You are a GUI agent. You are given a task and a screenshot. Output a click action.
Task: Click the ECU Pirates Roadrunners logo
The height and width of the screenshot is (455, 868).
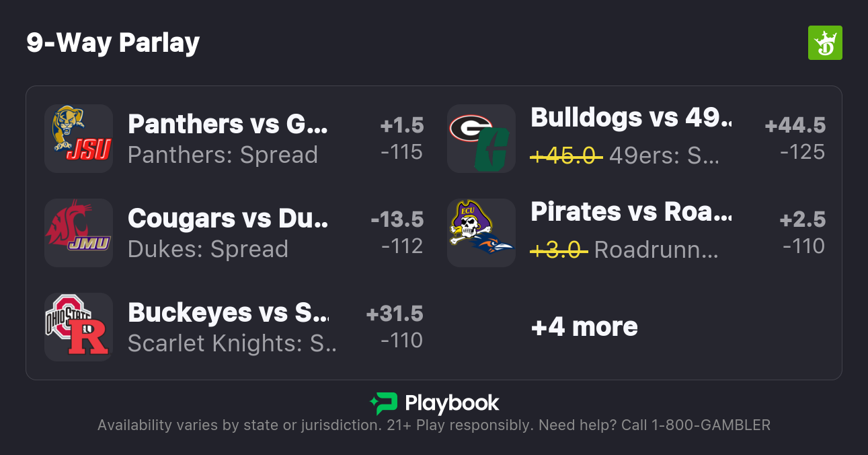[x=481, y=233]
